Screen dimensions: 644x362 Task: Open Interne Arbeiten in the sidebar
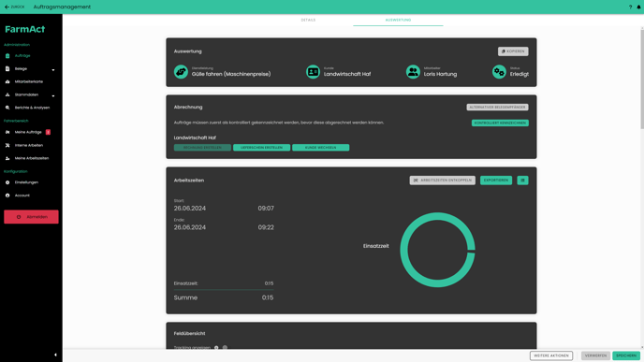(29, 145)
